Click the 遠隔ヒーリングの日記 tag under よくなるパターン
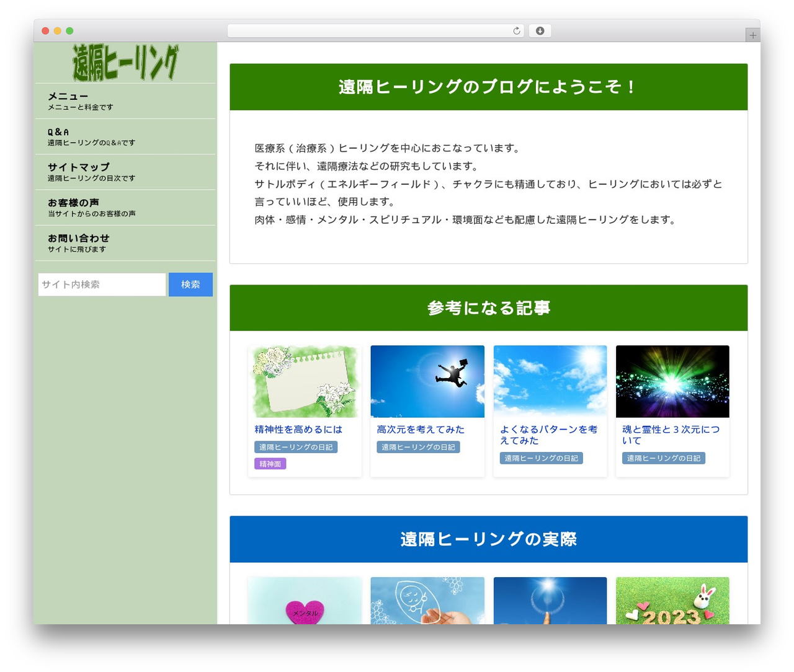 541,458
